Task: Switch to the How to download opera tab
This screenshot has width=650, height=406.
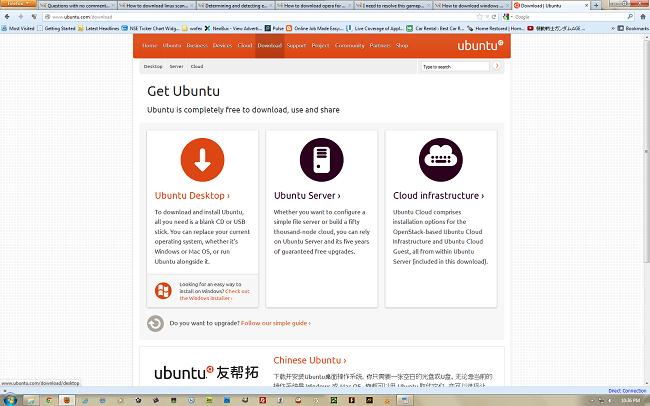Action: click(x=314, y=5)
